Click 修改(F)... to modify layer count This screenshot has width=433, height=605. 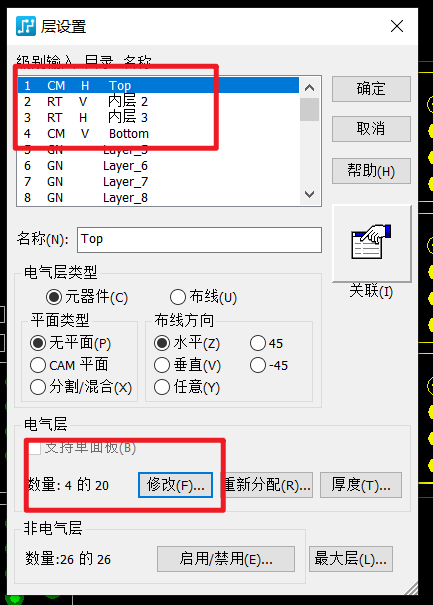pyautogui.click(x=176, y=485)
